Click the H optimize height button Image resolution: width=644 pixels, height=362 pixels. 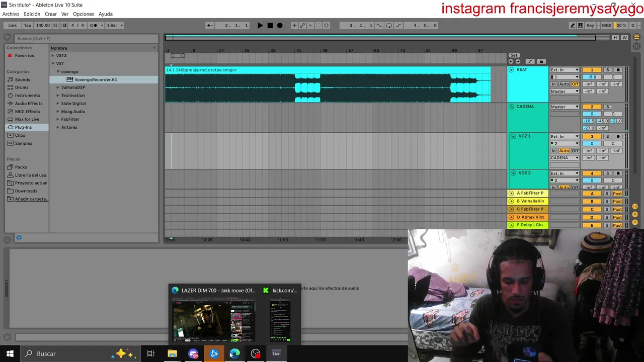pyautogui.click(x=615, y=38)
